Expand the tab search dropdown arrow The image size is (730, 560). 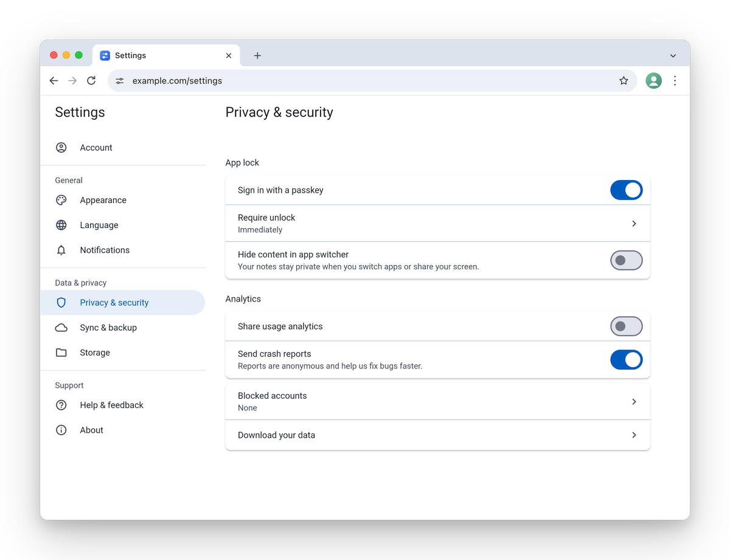[673, 55]
